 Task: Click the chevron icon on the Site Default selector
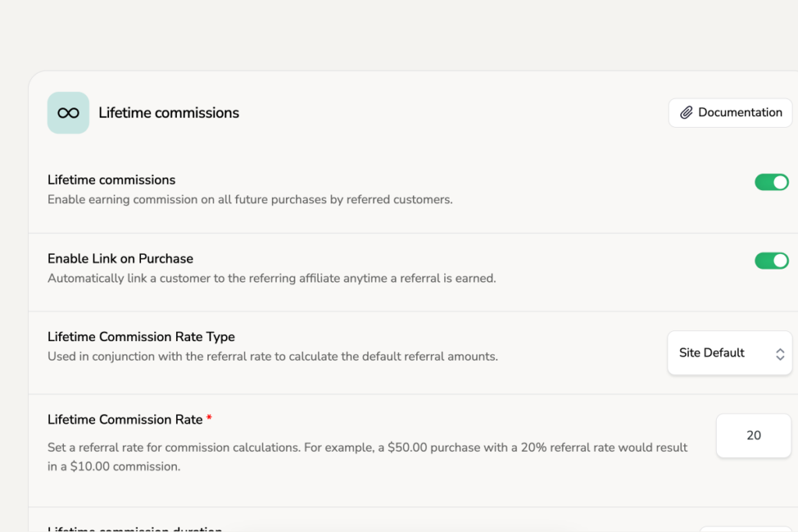tap(780, 353)
